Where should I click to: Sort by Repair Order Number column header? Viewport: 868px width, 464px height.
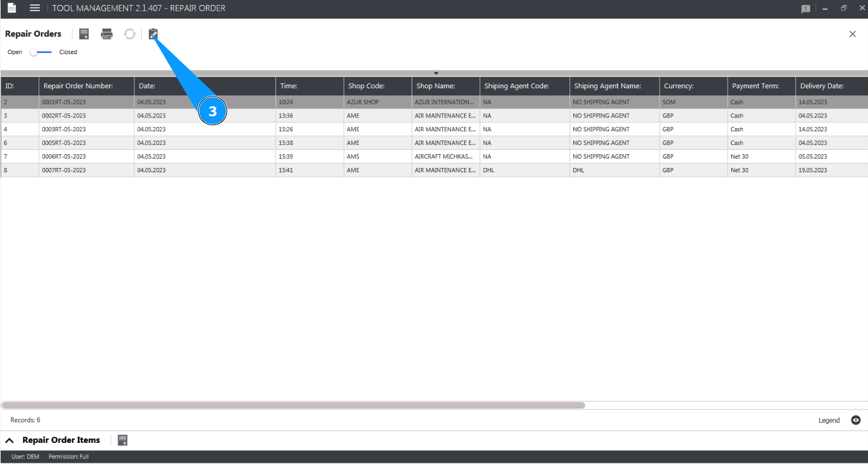86,86
